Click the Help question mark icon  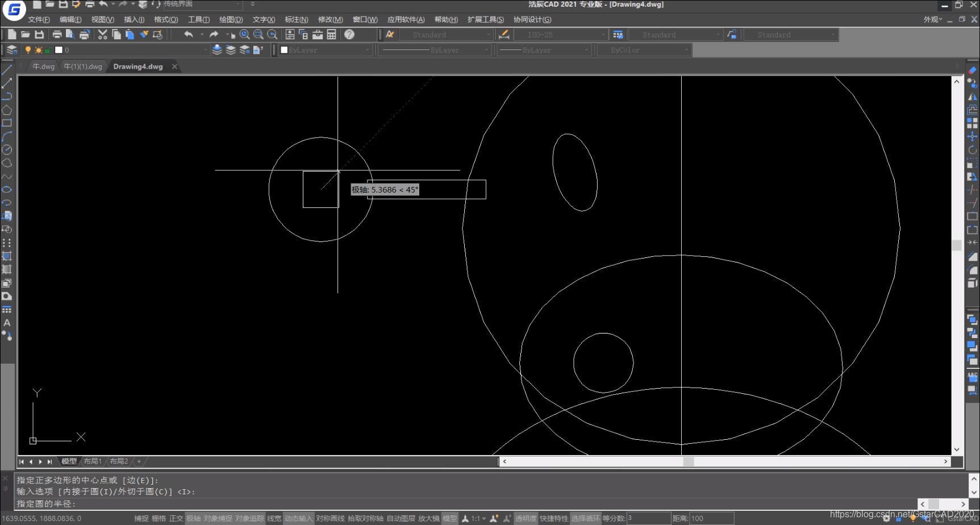click(x=349, y=35)
